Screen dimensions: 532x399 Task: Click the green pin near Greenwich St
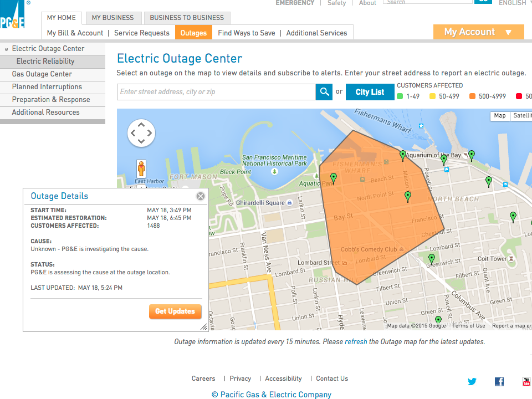click(x=432, y=259)
